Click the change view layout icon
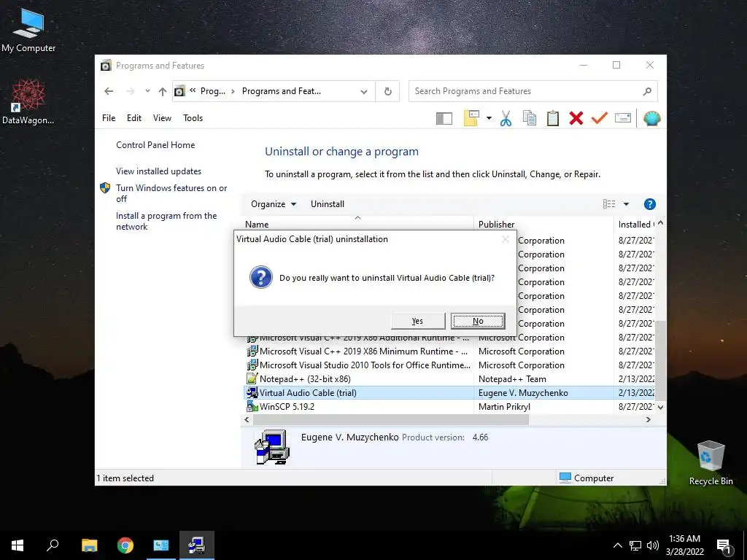The width and height of the screenshot is (747, 560). click(x=609, y=204)
